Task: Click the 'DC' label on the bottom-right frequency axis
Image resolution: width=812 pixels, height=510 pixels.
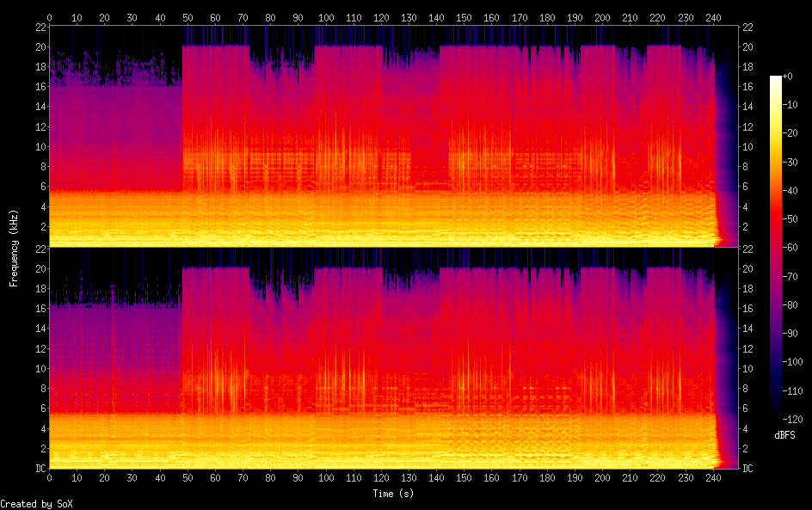Action: point(748,469)
